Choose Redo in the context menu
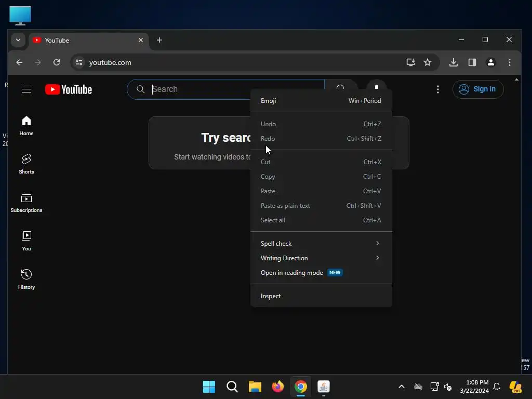Viewport: 532px width, 399px height. click(x=321, y=139)
